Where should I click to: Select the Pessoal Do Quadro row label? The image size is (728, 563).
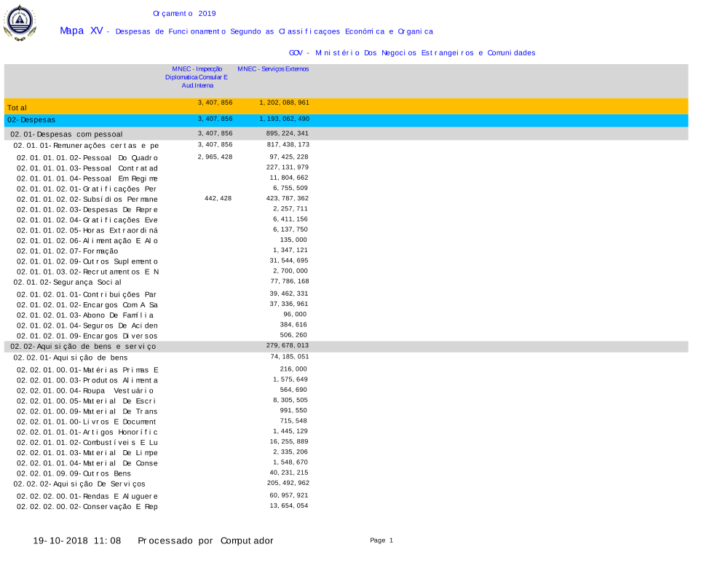(87, 158)
